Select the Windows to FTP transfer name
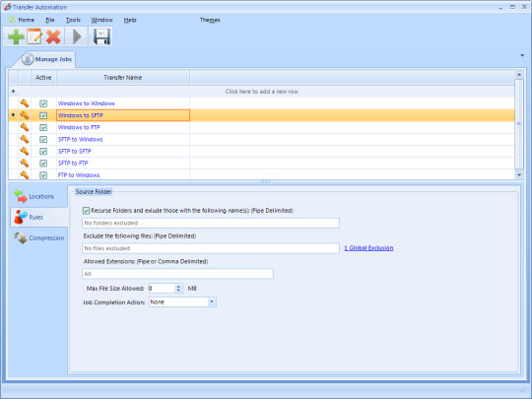Viewport: 532px width, 399px height. point(79,127)
